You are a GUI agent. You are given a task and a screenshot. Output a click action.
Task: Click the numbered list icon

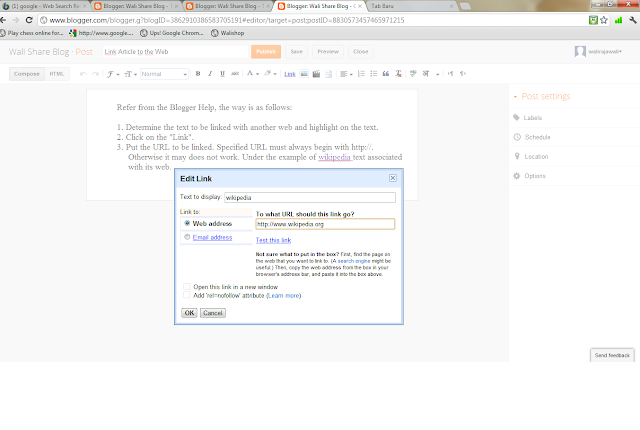coord(361,74)
